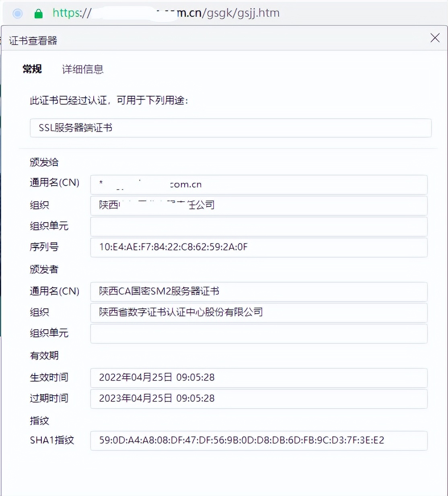The height and width of the screenshot is (496, 448).
Task: Switch to the 详细信息 tab
Action: pyautogui.click(x=82, y=69)
